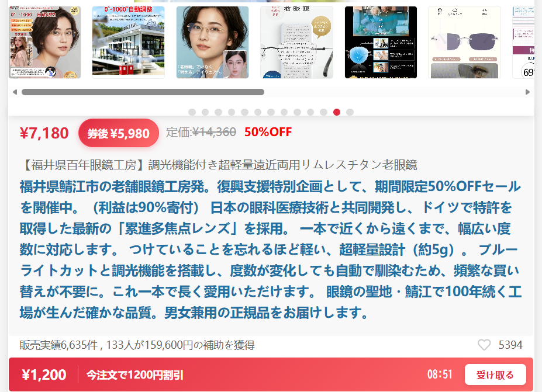Select the last carousel dot indicator

point(350,112)
